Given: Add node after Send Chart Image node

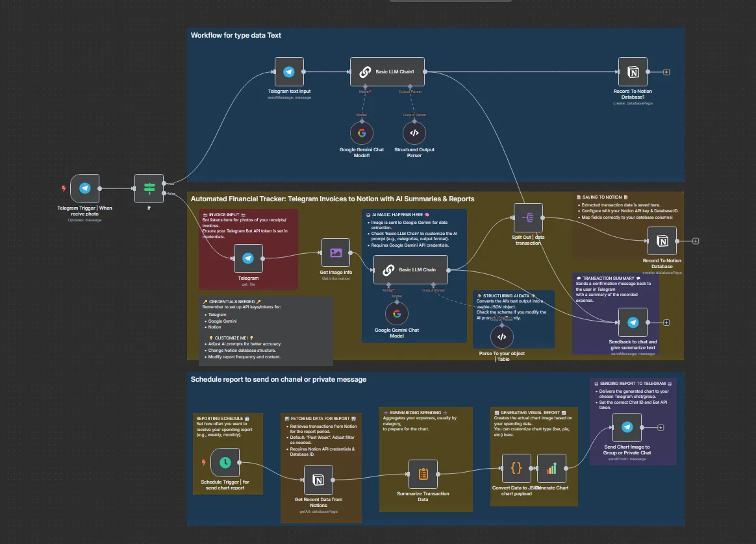Looking at the screenshot, I should pyautogui.click(x=661, y=427).
